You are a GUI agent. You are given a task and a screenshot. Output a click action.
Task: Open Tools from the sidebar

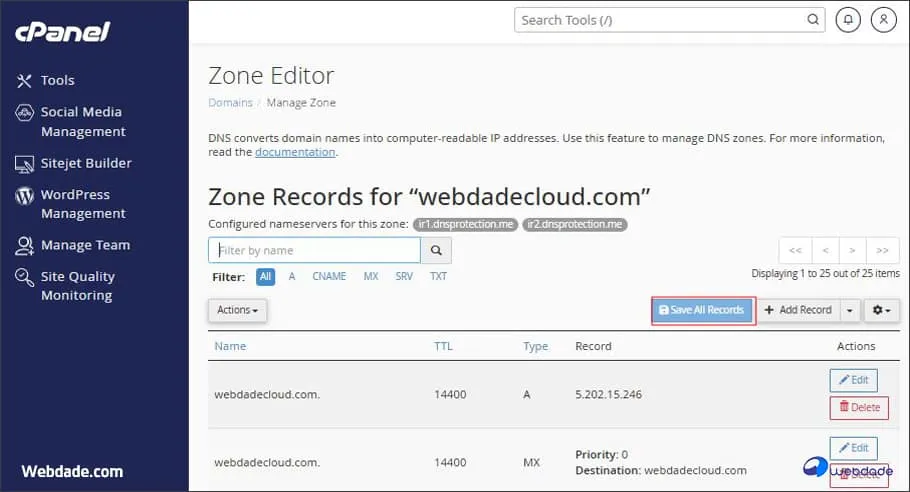pyautogui.click(x=57, y=80)
